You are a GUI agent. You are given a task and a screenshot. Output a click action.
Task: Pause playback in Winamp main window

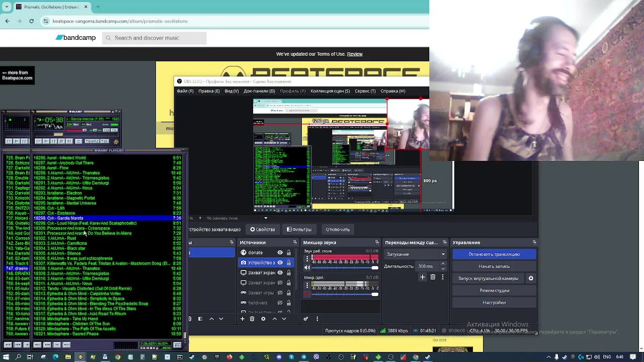point(54,141)
